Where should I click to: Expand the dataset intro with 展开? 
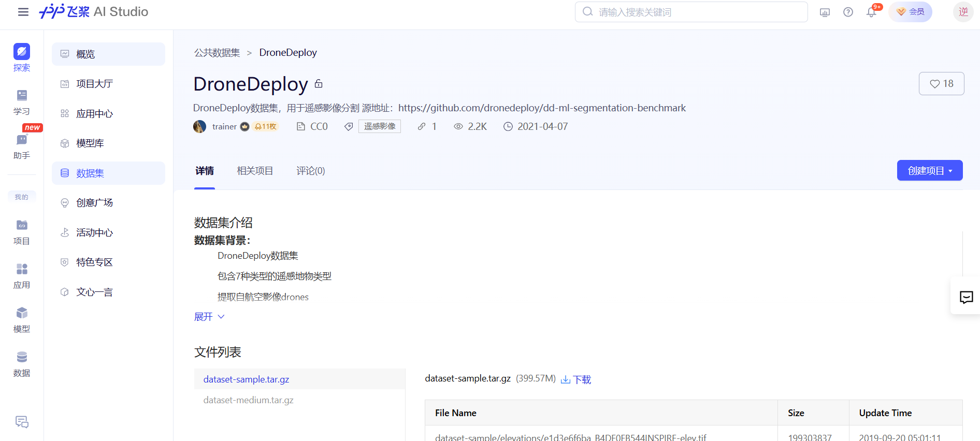click(x=209, y=317)
